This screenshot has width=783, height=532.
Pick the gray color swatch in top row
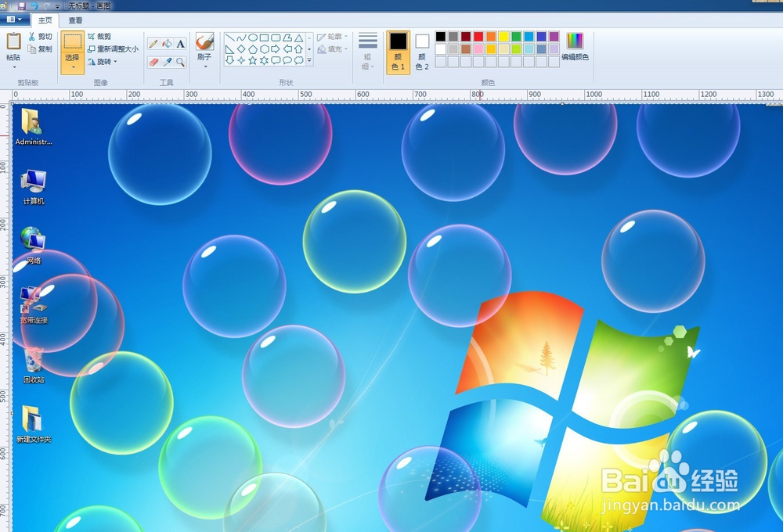(x=453, y=37)
